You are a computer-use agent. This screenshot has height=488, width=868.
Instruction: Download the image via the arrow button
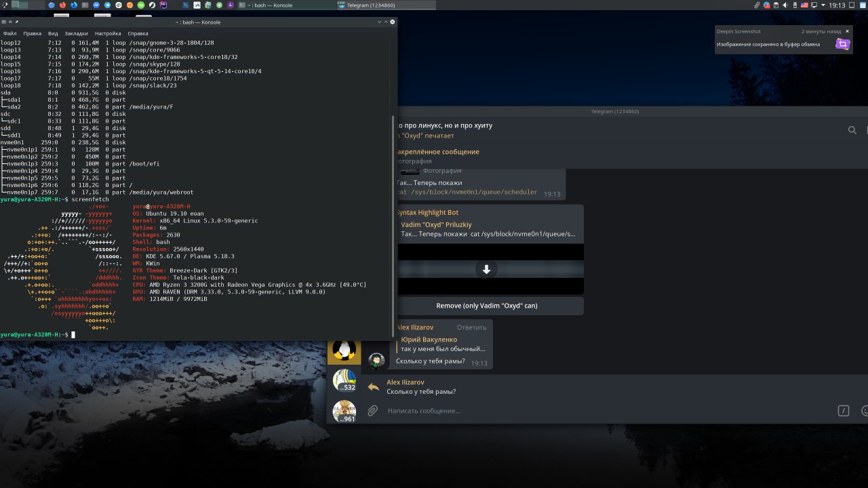(x=486, y=269)
